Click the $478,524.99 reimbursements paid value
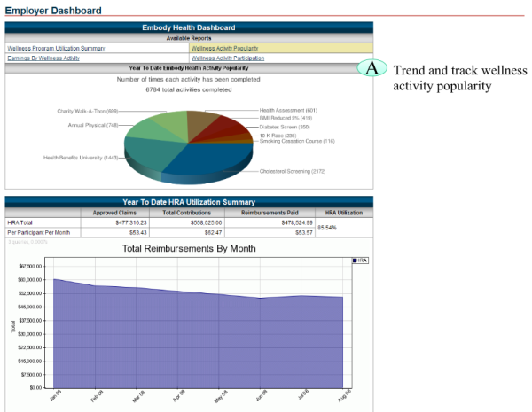Image resolution: width=532 pixels, height=412 pixels. 297,222
